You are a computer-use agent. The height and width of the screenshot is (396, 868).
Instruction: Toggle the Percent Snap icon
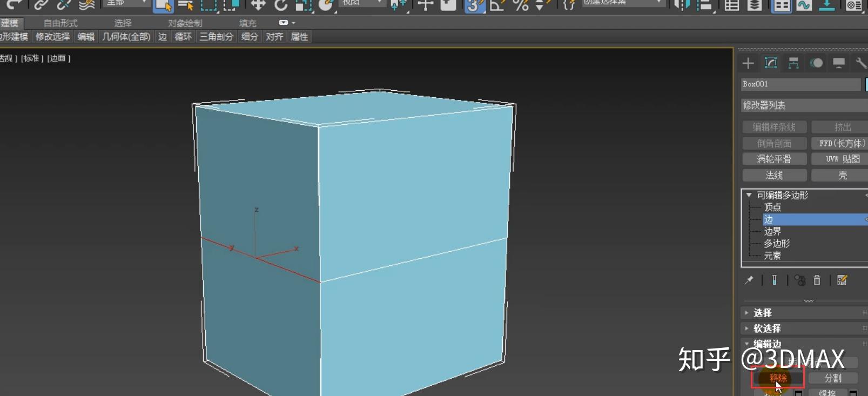click(520, 5)
